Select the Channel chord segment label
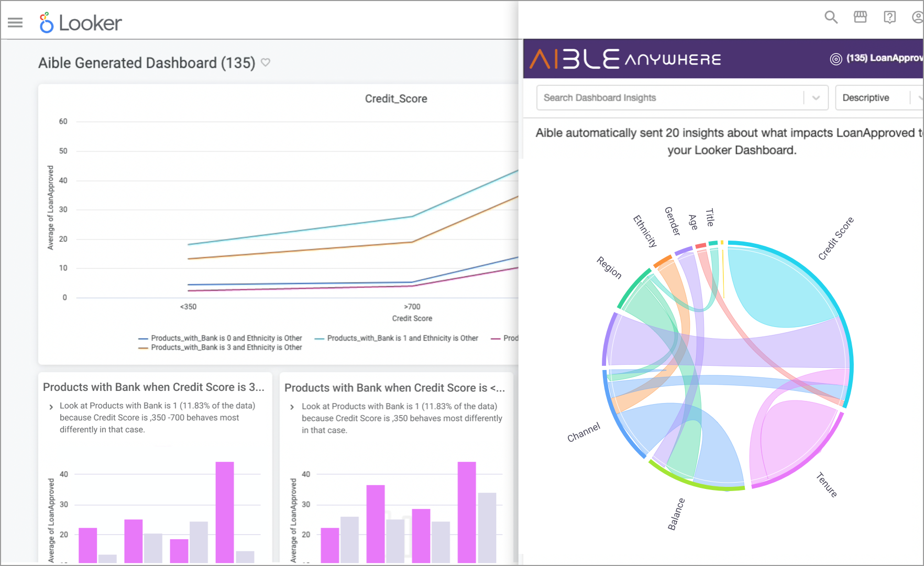Screen dimensions: 924x566 tap(584, 432)
